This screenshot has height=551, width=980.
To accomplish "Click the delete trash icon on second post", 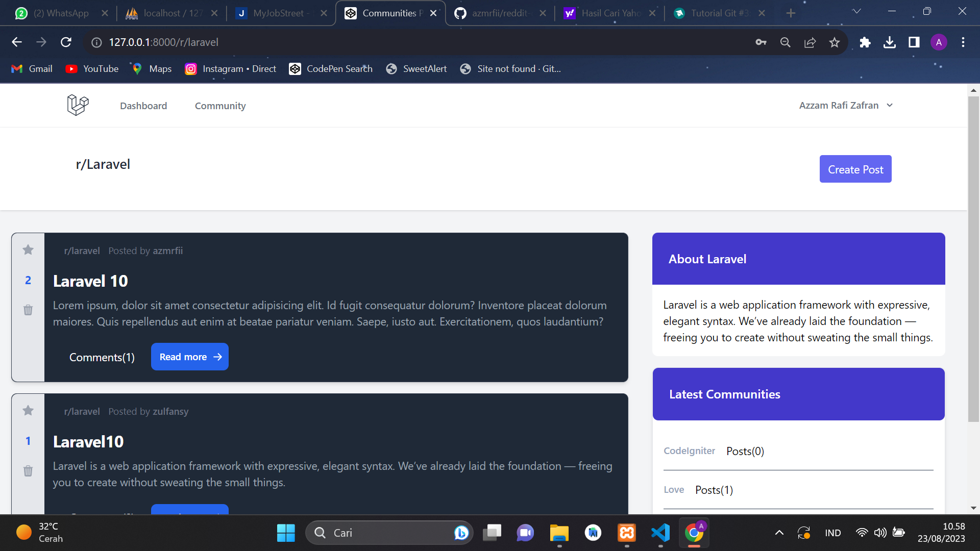I will (x=28, y=471).
